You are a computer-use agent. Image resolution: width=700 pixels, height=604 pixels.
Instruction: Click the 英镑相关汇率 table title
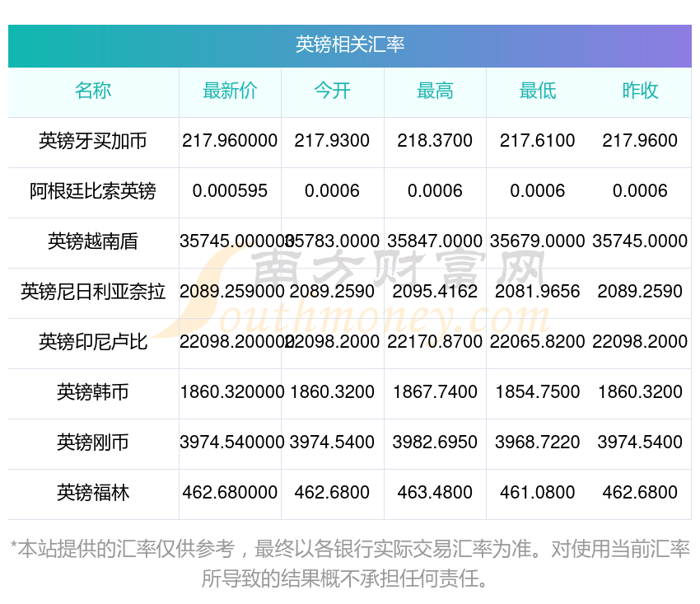click(x=350, y=44)
